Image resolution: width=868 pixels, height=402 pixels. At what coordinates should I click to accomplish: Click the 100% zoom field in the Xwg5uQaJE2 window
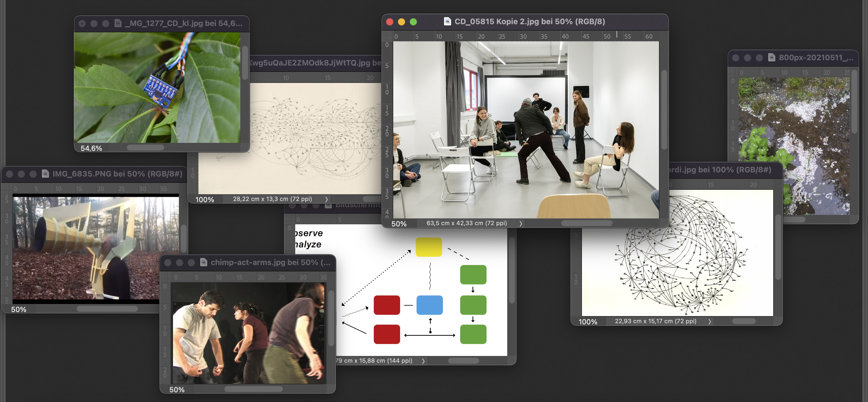coord(205,200)
